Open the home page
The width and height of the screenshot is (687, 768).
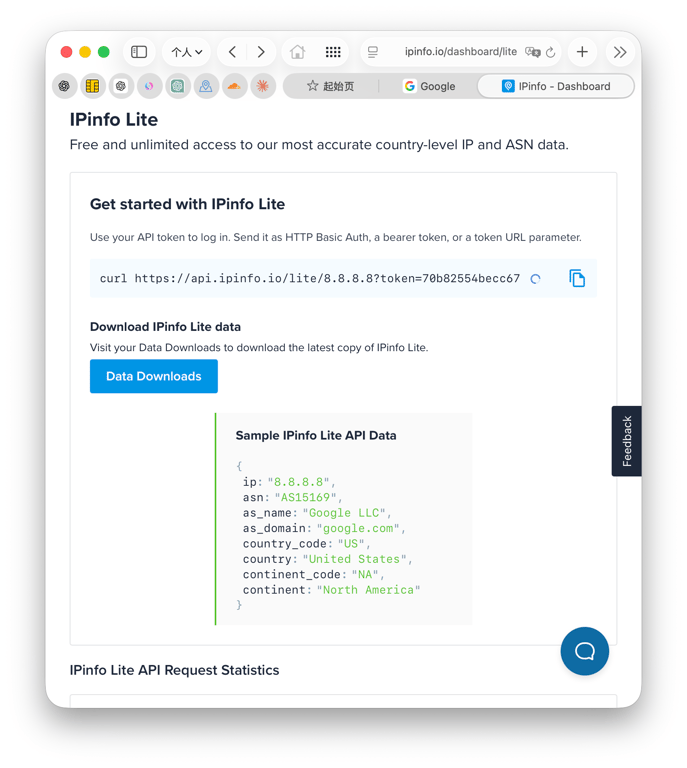297,52
